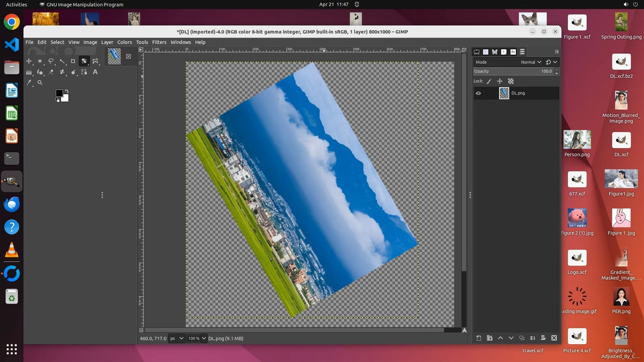Toggle lock alpha channel checkerboard icon
This screenshot has width=644, height=362.
[x=511, y=81]
